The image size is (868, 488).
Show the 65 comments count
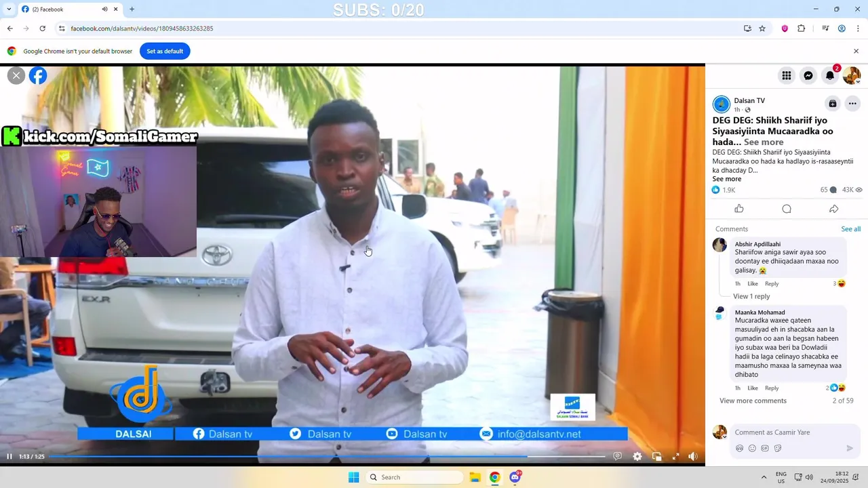829,190
